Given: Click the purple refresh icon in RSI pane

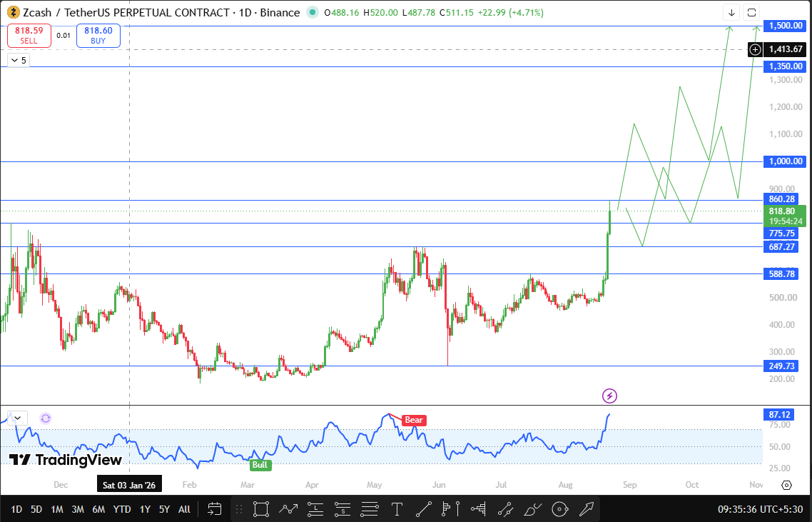Looking at the screenshot, I should click(46, 418).
